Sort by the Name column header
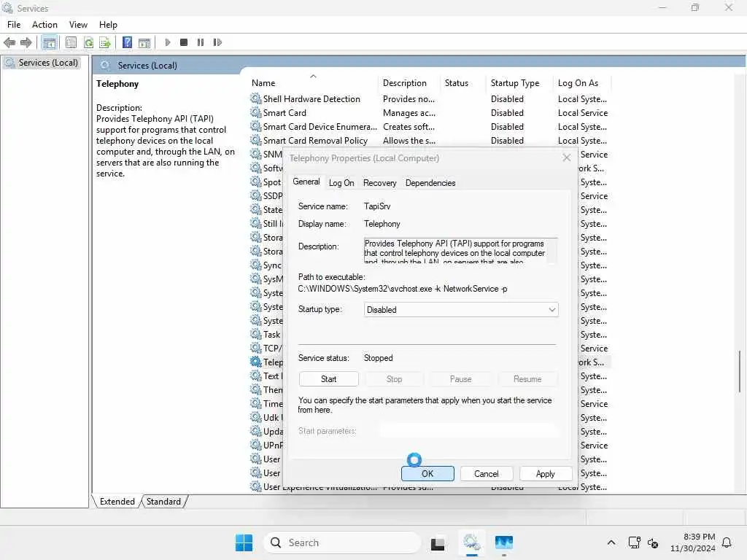 pyautogui.click(x=313, y=83)
